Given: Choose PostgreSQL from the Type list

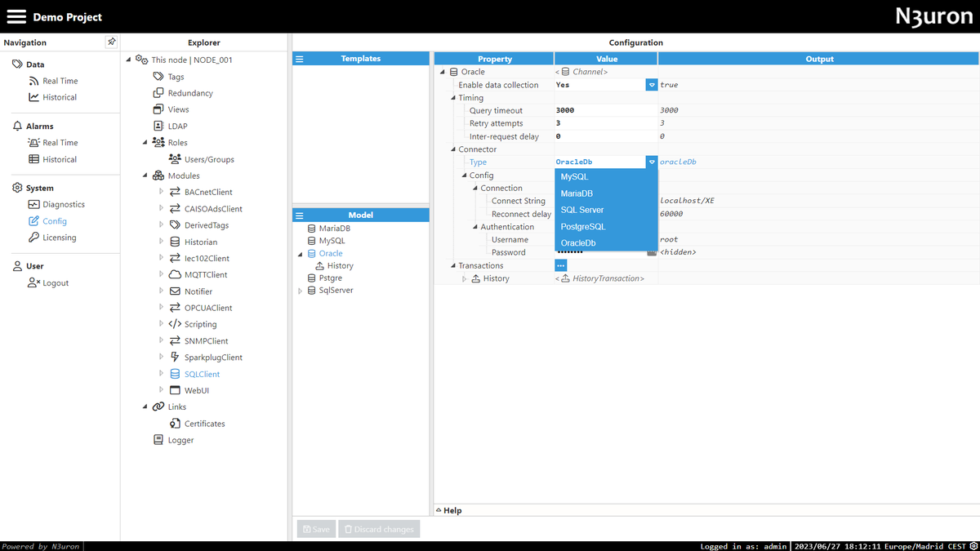Looking at the screenshot, I should tap(606, 226).
